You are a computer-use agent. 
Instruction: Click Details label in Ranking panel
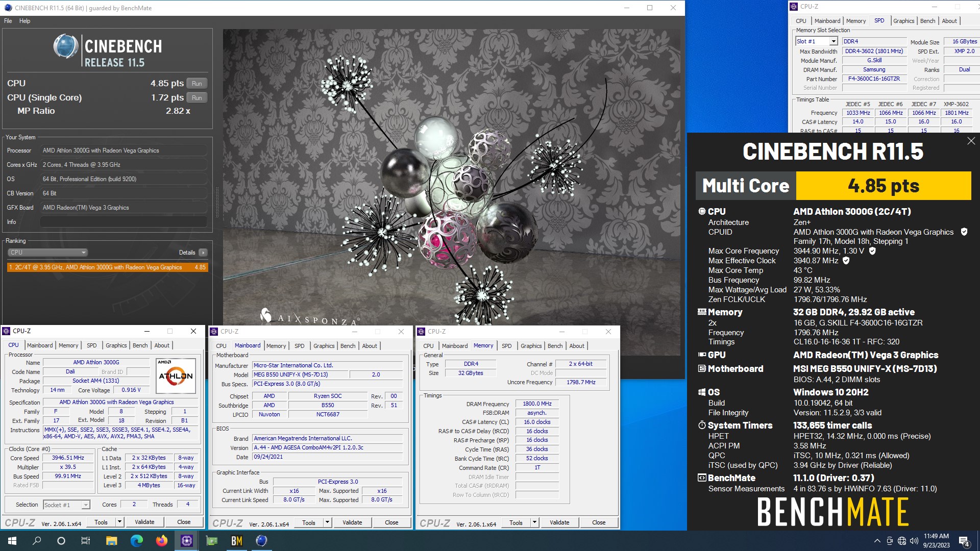(x=187, y=253)
